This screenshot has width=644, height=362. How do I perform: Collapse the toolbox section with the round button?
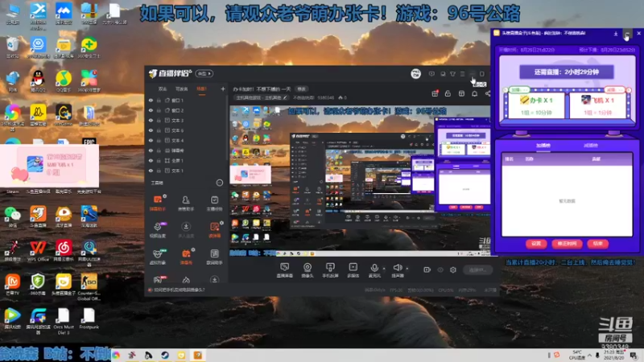[219, 183]
